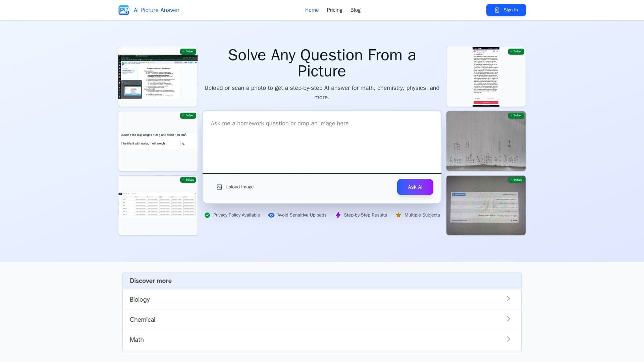Expand the Biology row chevron
Image resolution: width=644 pixels, height=362 pixels.
point(508,299)
